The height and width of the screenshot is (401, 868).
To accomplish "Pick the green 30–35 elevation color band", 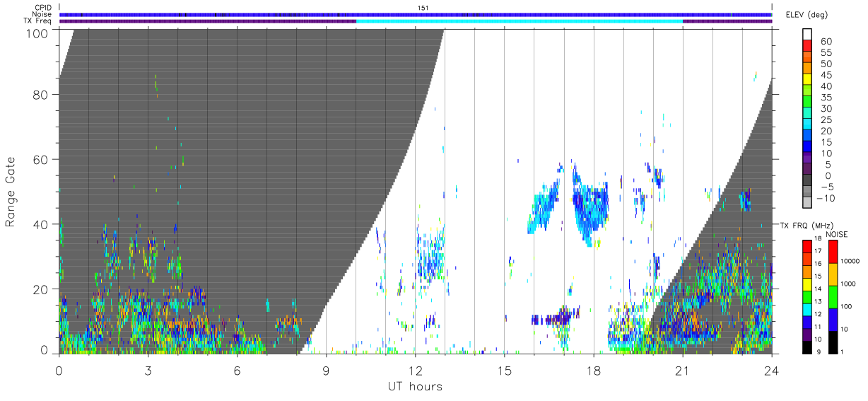I will tap(808, 103).
